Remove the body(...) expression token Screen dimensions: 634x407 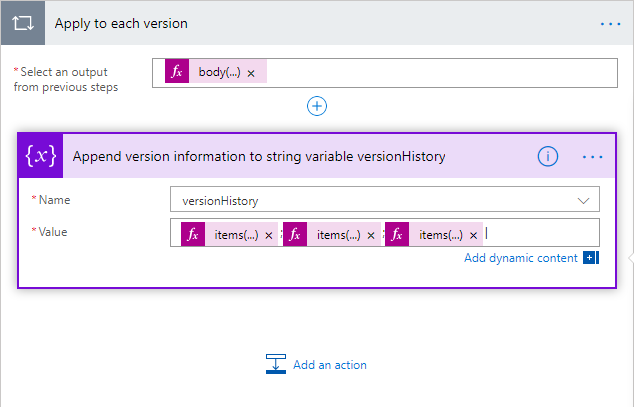(x=251, y=73)
